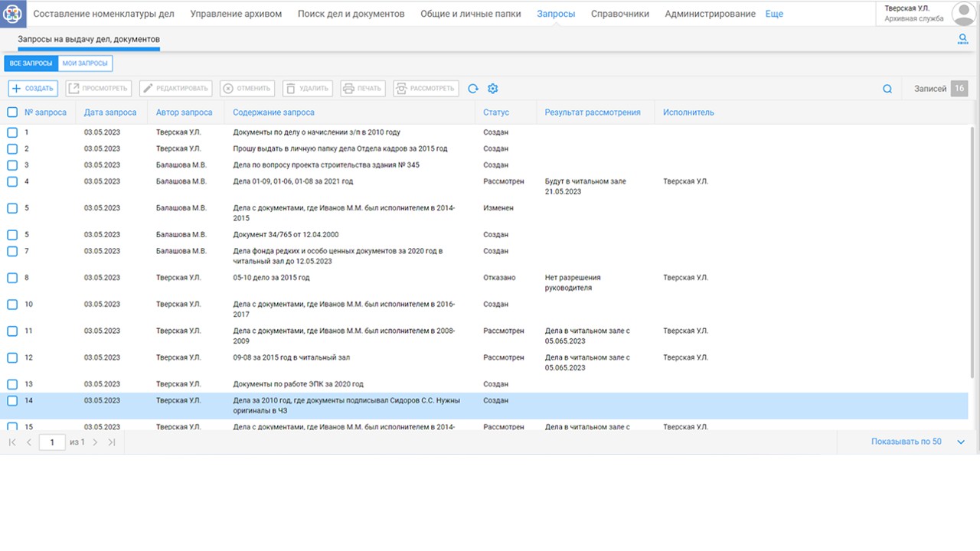Switch to the Мои запросы tab
This screenshot has height=551, width=980.
[x=85, y=64]
